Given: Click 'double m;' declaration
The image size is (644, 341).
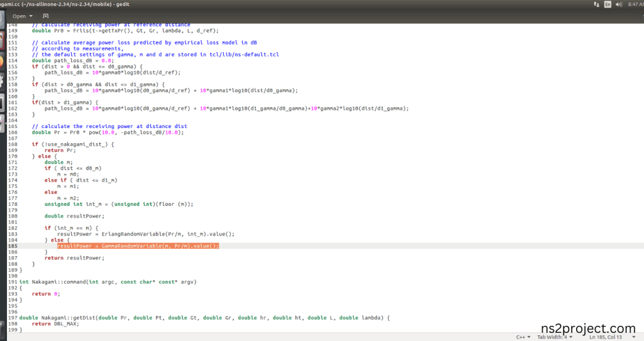Looking at the screenshot, I should click(x=58, y=163).
